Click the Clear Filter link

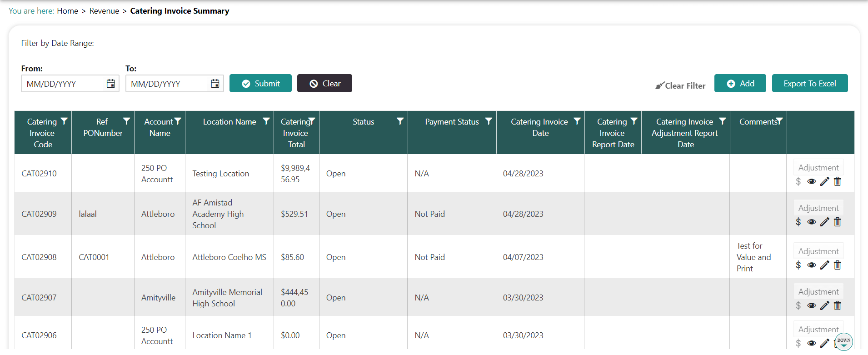[680, 85]
